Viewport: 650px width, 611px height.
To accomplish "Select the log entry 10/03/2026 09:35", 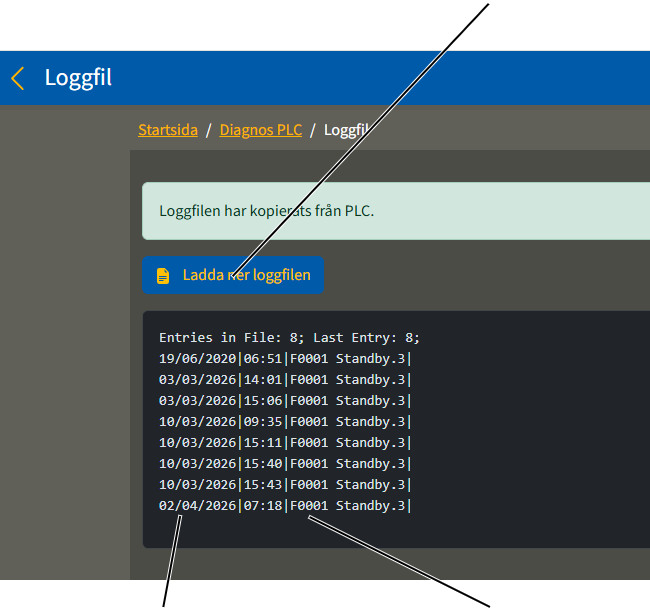I will [x=285, y=422].
